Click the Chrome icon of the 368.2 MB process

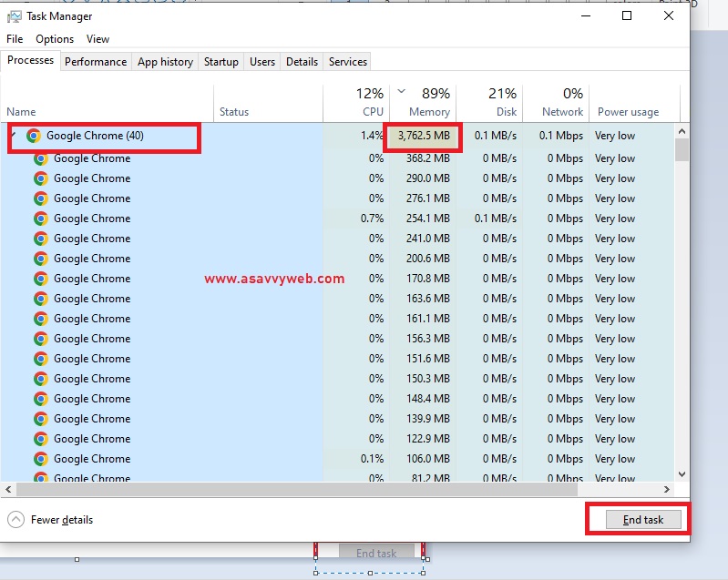pos(41,158)
